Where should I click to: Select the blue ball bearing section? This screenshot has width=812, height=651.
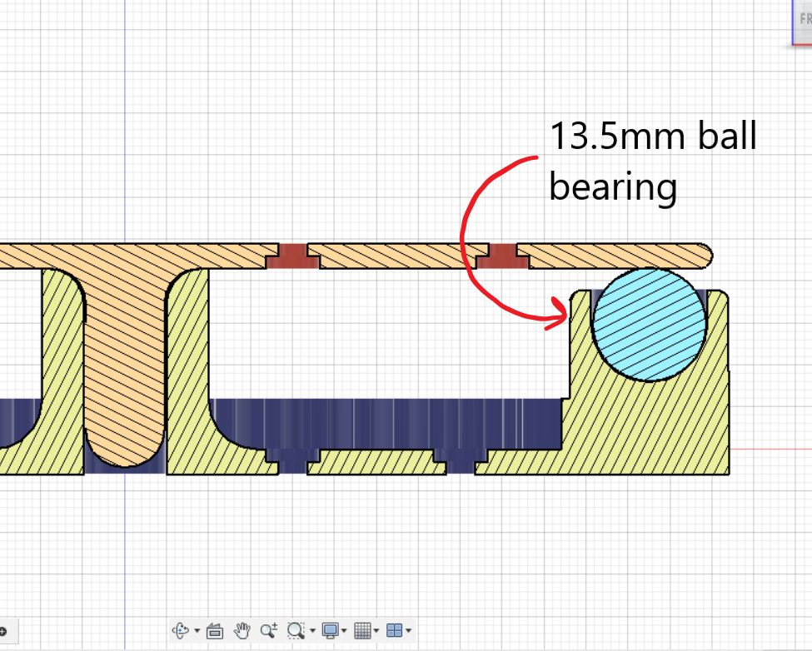click(x=650, y=325)
